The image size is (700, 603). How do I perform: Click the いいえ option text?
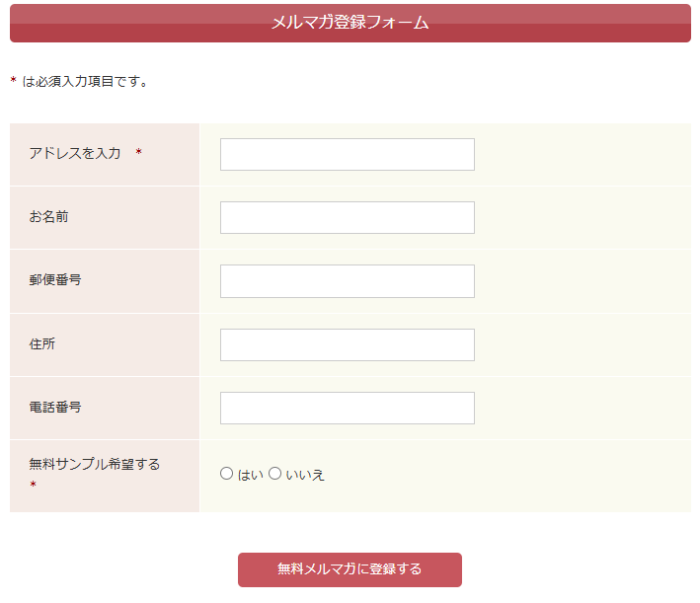click(x=305, y=475)
